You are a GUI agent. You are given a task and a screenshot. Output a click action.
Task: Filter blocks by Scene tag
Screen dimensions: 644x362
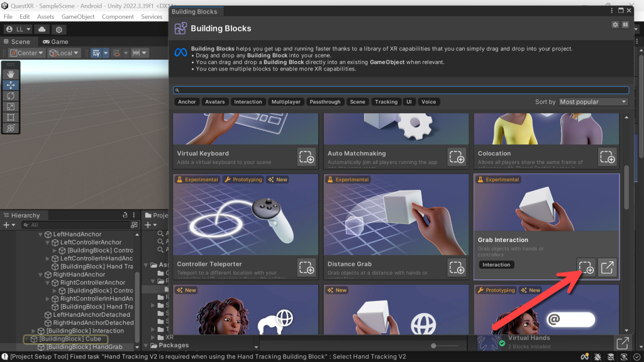(x=357, y=102)
